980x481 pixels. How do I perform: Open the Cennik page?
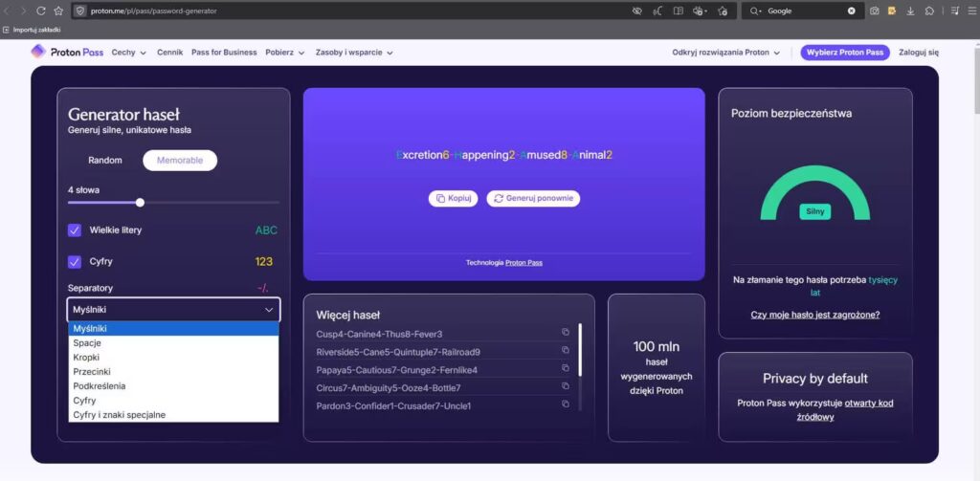click(x=170, y=53)
